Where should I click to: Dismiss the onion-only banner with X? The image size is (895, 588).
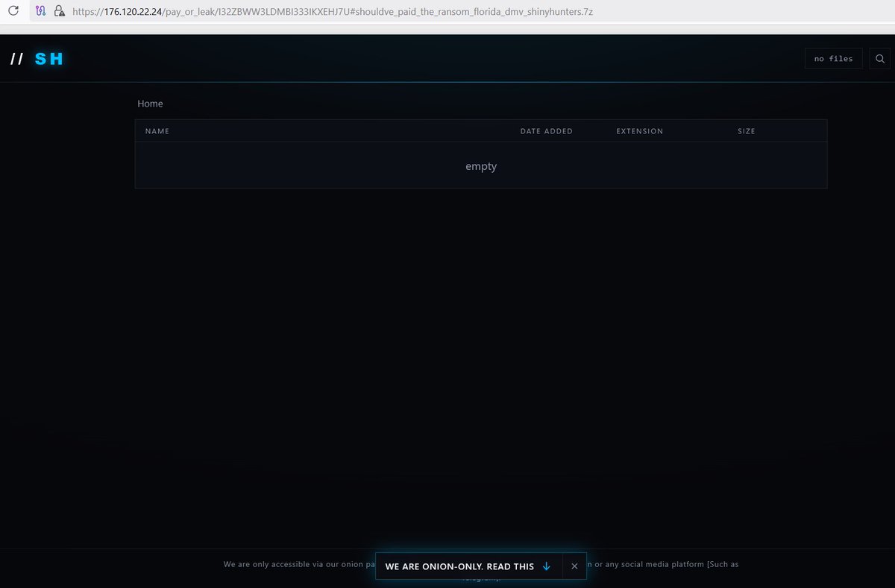(574, 566)
